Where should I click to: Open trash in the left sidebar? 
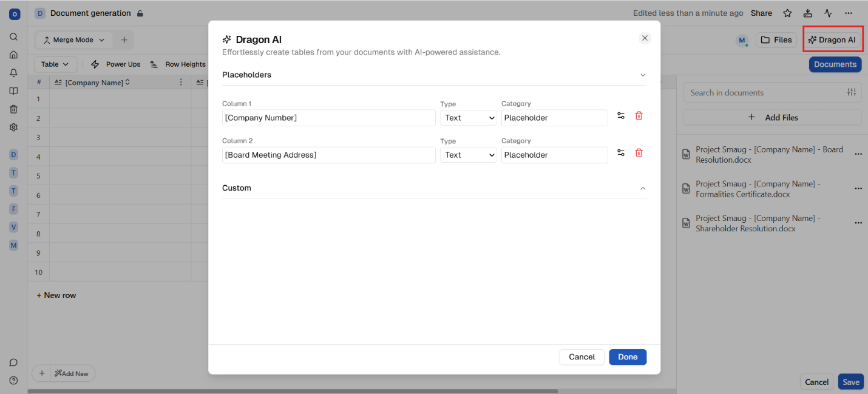pos(13,109)
